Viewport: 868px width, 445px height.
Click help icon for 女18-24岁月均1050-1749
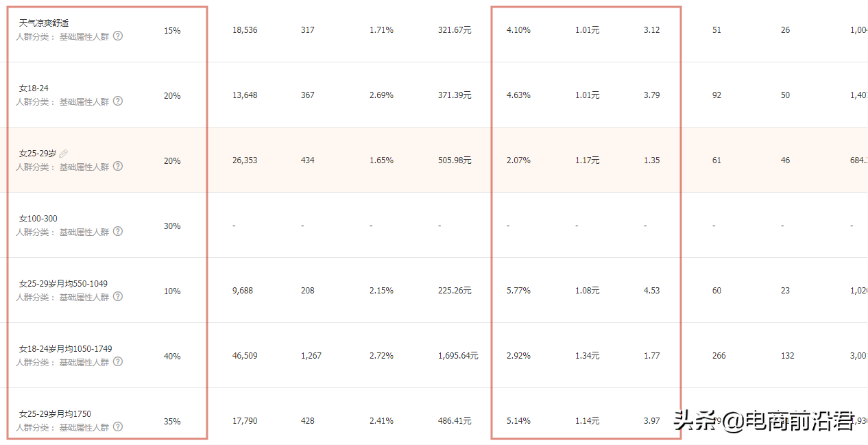pos(118,361)
